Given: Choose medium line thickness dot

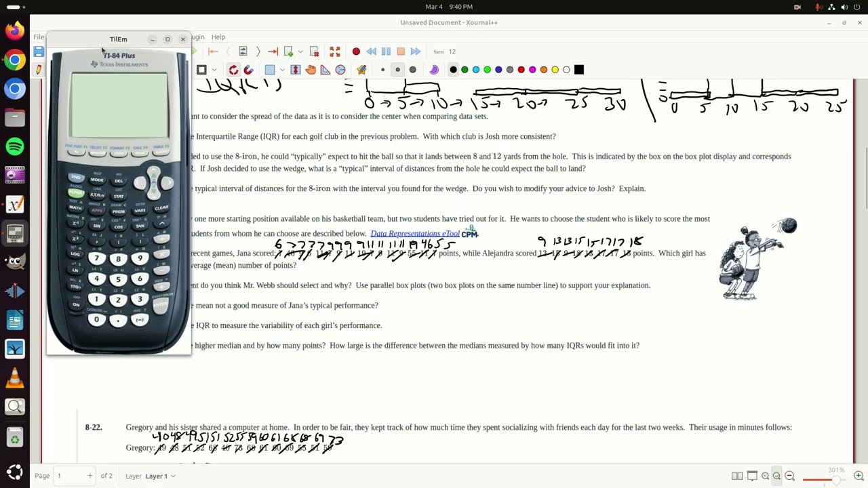Looking at the screenshot, I should pyautogui.click(x=397, y=70).
